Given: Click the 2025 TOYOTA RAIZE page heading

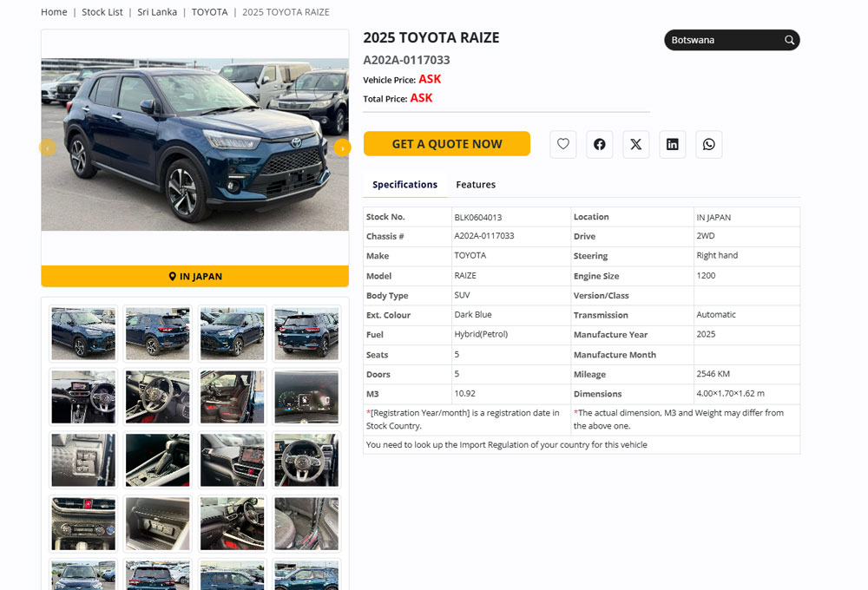Looking at the screenshot, I should 431,37.
